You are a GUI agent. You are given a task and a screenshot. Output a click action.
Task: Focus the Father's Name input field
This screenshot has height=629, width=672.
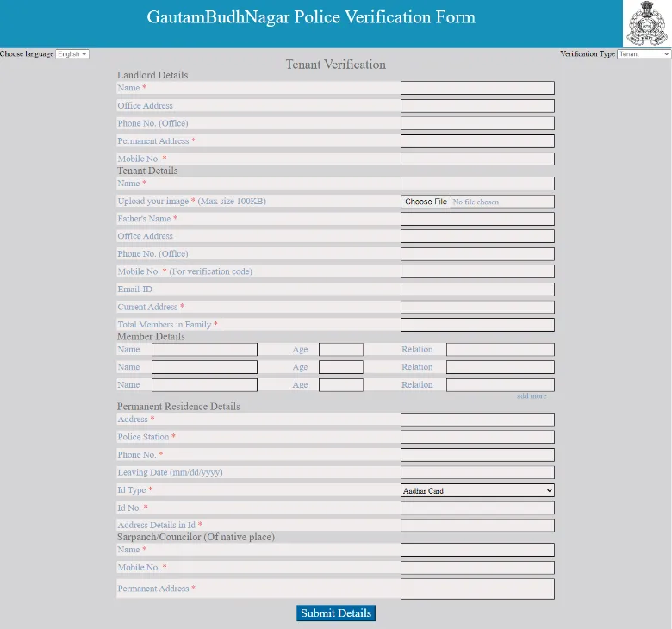coord(477,219)
